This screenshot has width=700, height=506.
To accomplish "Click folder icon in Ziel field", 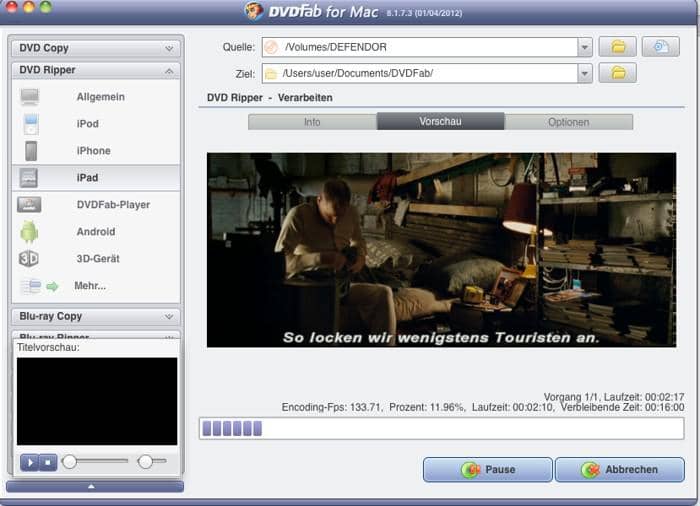I will coord(271,74).
